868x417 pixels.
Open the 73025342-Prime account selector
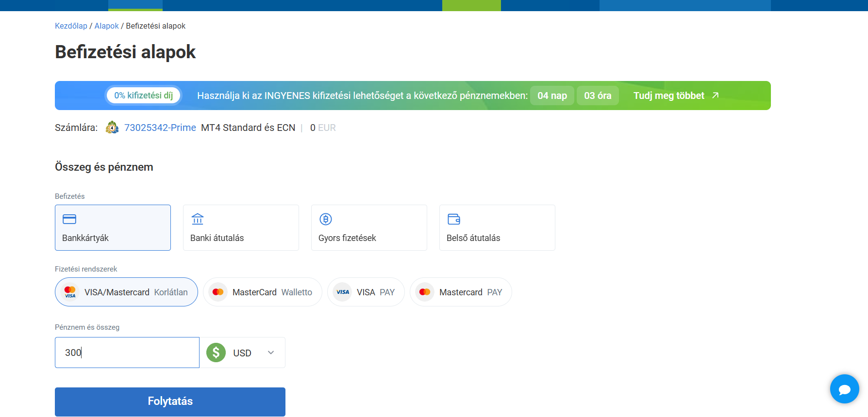[160, 128]
